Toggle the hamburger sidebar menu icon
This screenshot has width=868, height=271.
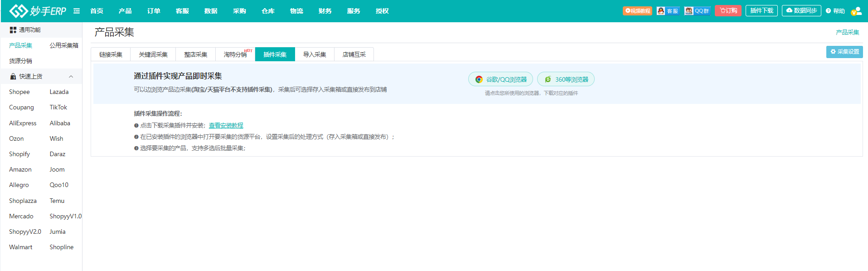(77, 11)
